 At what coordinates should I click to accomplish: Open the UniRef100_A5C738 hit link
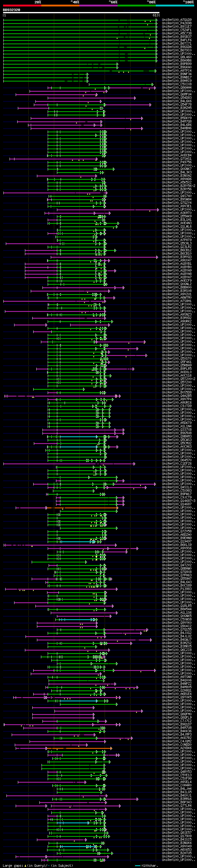(177, 33)
